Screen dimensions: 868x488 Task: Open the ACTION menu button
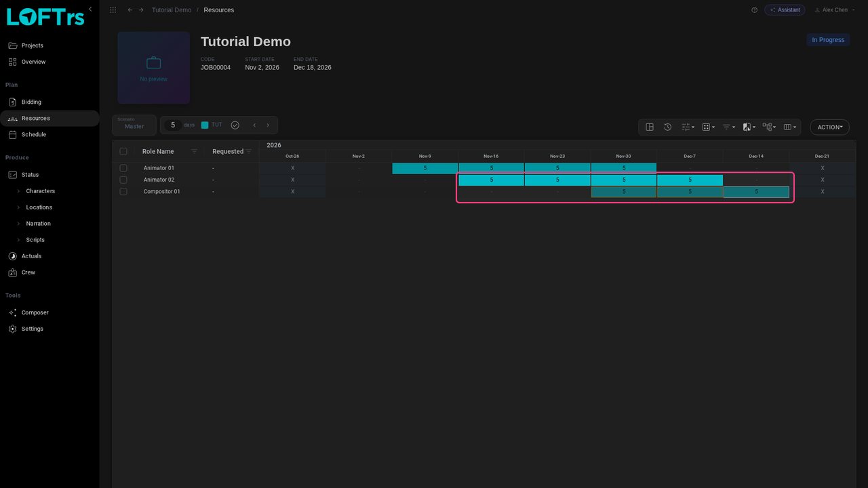(x=830, y=127)
